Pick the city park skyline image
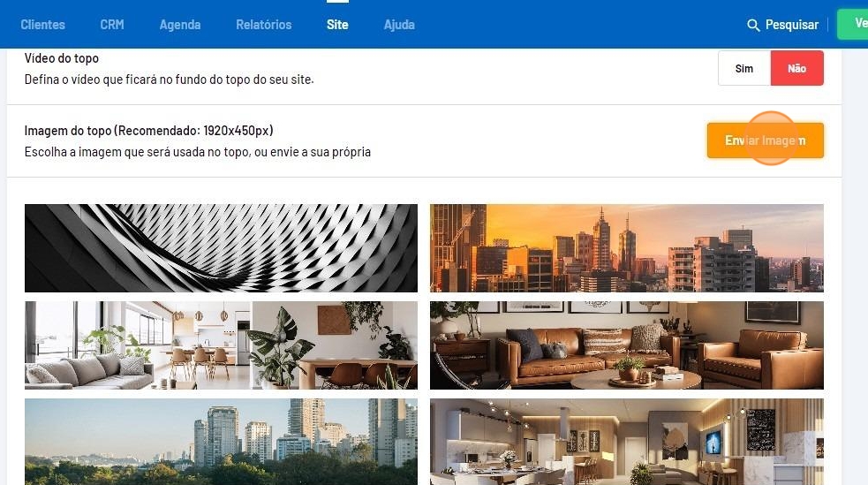The width and height of the screenshot is (868, 485). pyautogui.click(x=221, y=442)
